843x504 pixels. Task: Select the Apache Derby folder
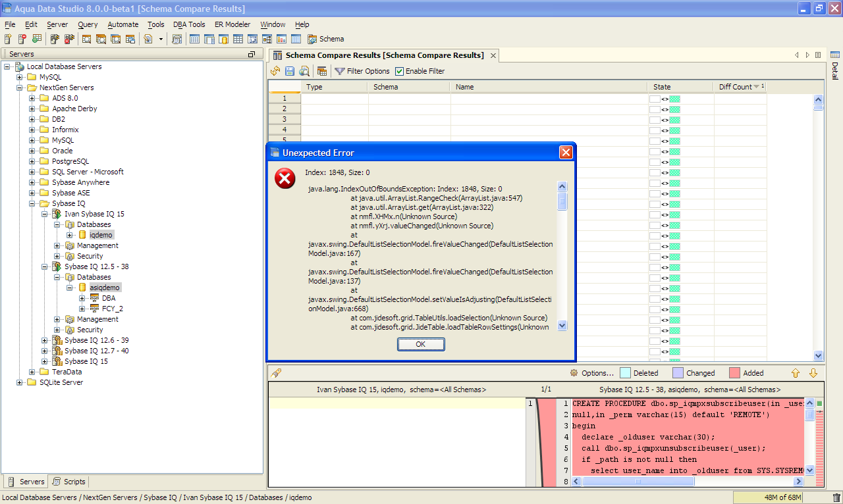[x=74, y=109]
